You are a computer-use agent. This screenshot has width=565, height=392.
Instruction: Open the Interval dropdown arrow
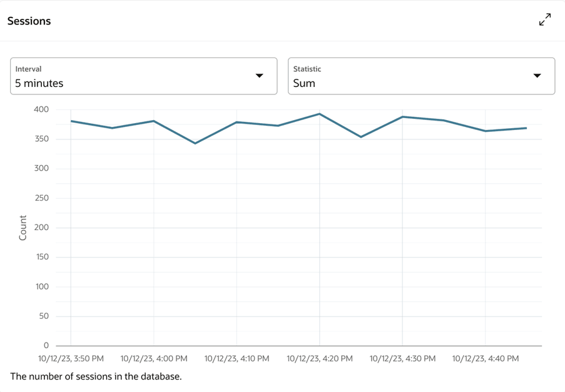(260, 76)
